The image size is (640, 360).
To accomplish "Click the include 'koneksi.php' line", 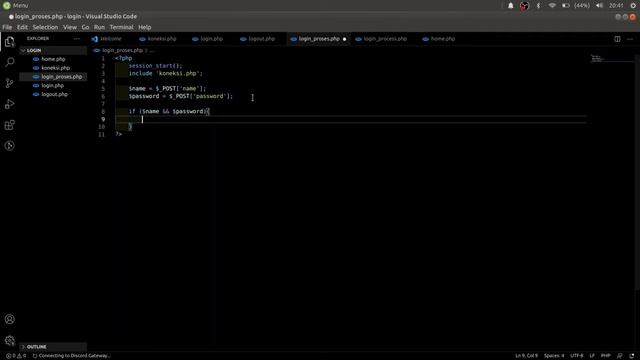I will point(166,73).
